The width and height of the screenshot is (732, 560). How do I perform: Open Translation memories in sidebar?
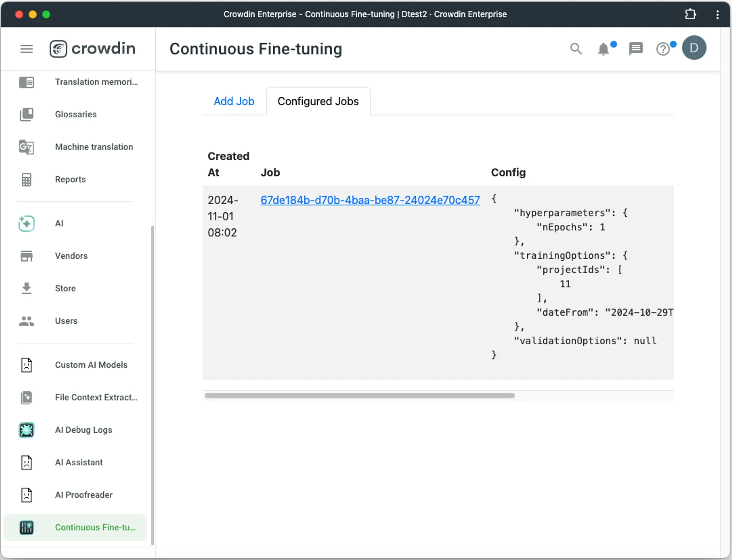[x=96, y=82]
